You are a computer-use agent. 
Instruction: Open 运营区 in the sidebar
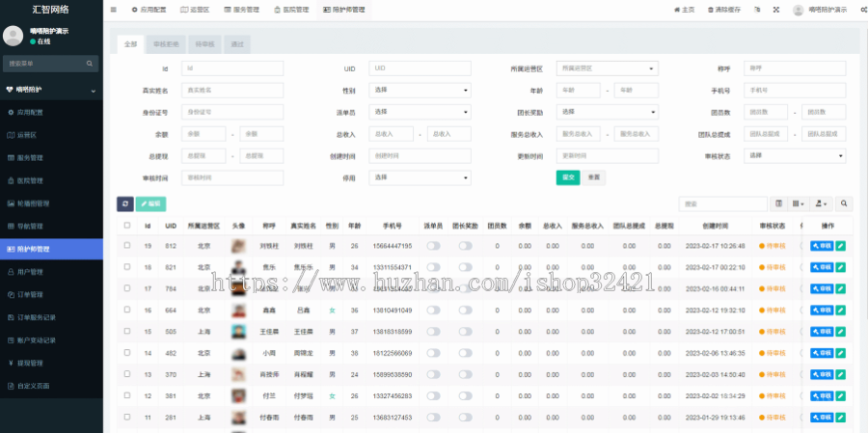coord(51,135)
